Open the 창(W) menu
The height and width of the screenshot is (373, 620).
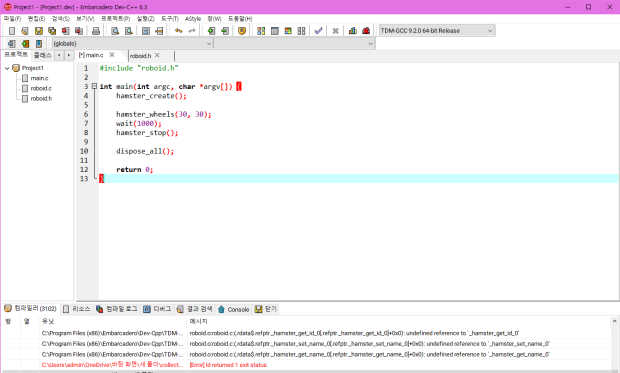214,19
